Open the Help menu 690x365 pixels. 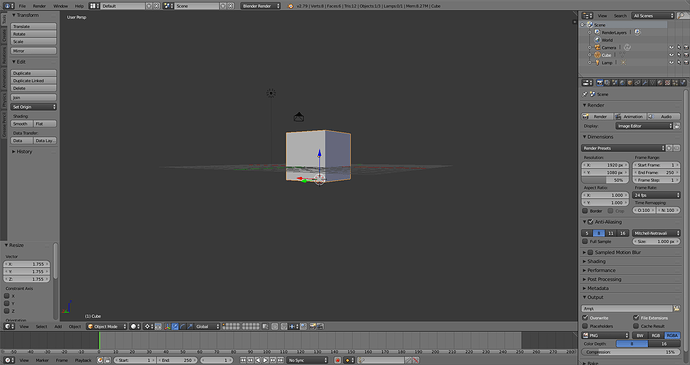(x=79, y=6)
